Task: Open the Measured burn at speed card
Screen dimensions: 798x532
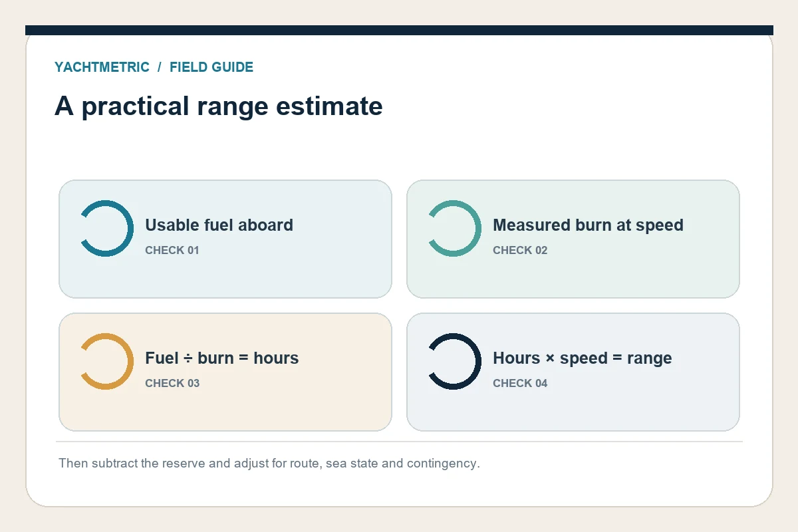Action: 573,239
